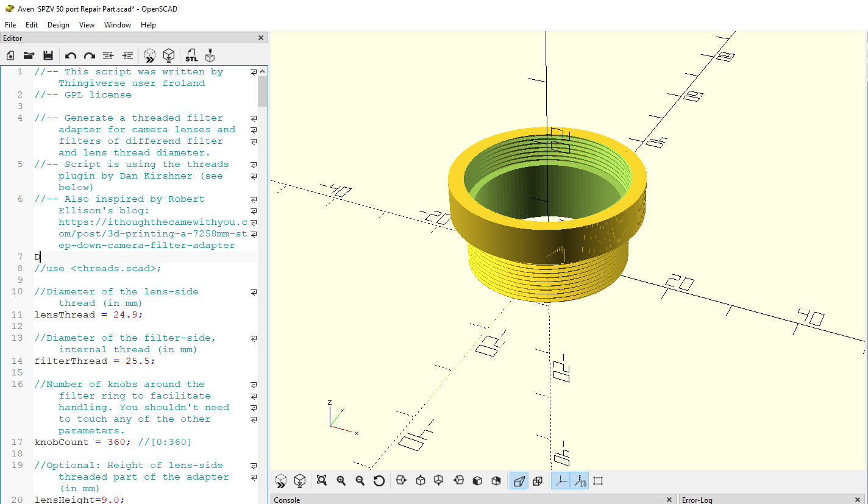Click the 'Thingiverse user froland' text

coord(132,83)
